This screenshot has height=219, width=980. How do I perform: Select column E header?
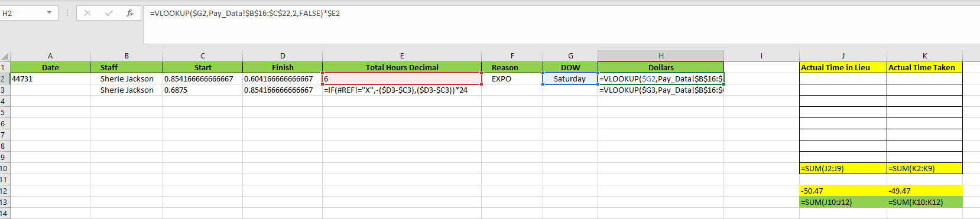coord(402,56)
